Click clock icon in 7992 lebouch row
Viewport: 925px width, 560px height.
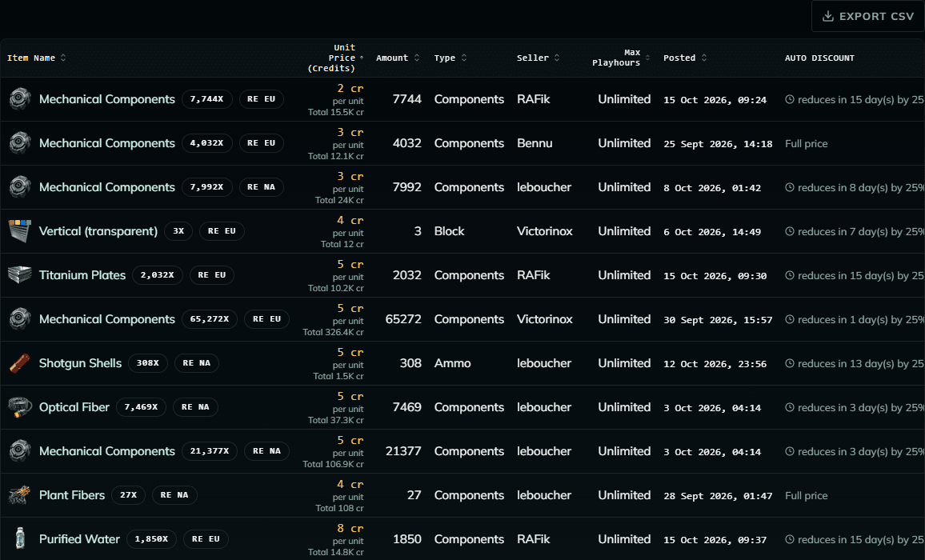point(789,187)
